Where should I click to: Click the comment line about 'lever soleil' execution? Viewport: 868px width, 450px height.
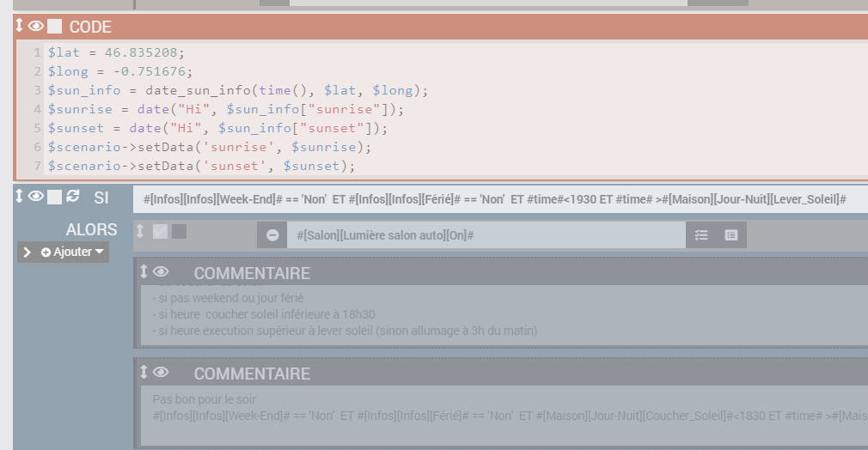pyautogui.click(x=345, y=331)
